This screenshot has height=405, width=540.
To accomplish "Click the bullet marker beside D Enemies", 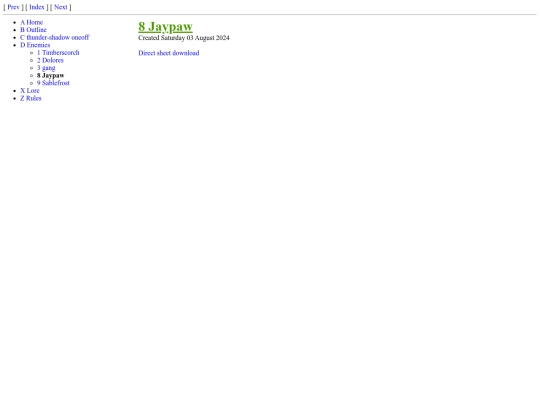I will tap(14, 45).
